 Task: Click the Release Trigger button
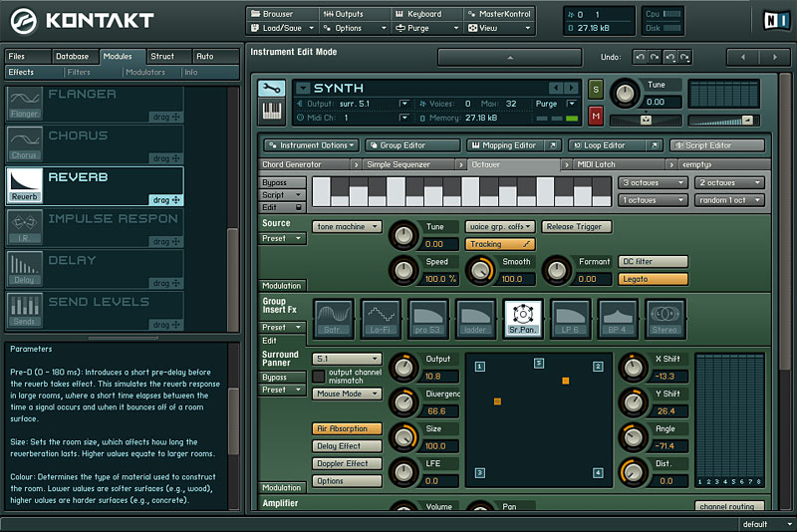click(577, 226)
